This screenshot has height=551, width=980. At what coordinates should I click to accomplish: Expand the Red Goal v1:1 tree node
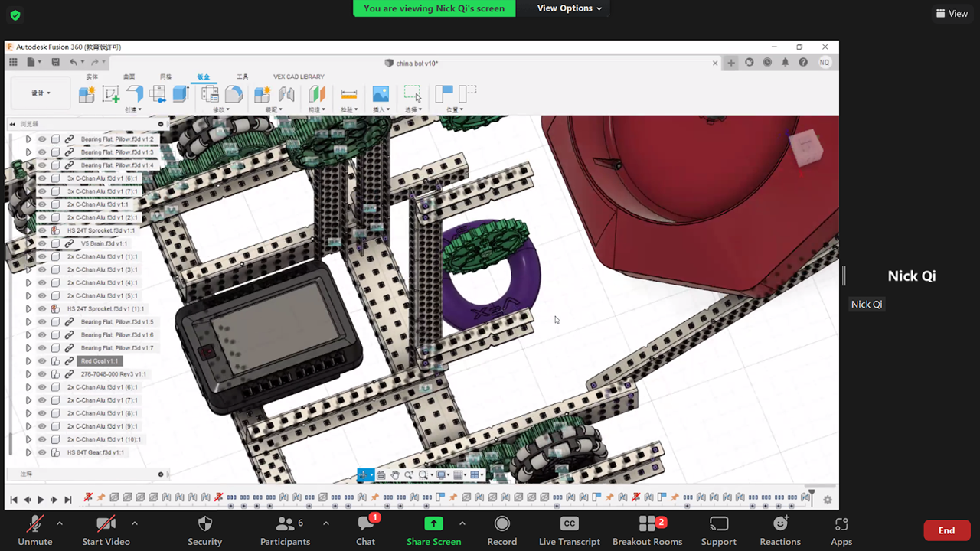[28, 361]
